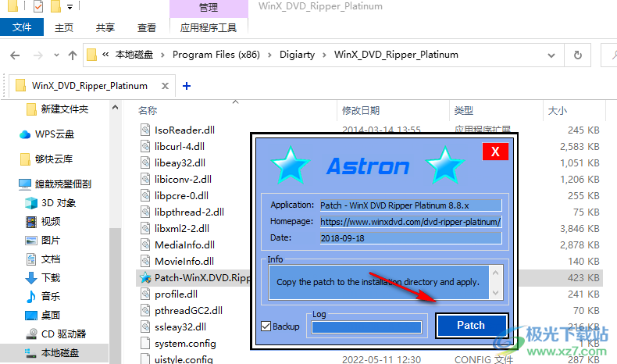Viewport: 617px width, 364px height.
Task: Select the libcurl-4.dll file icon
Action: point(145,146)
